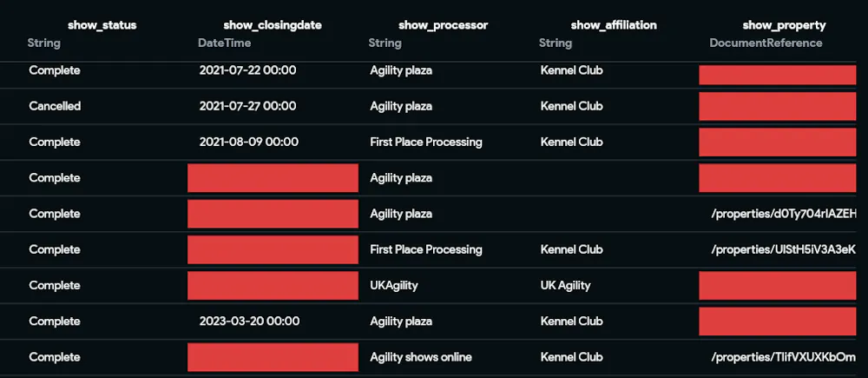Open the /properties/d0Ty704rIAZEH document reference
The height and width of the screenshot is (378, 868).
pyautogui.click(x=784, y=214)
